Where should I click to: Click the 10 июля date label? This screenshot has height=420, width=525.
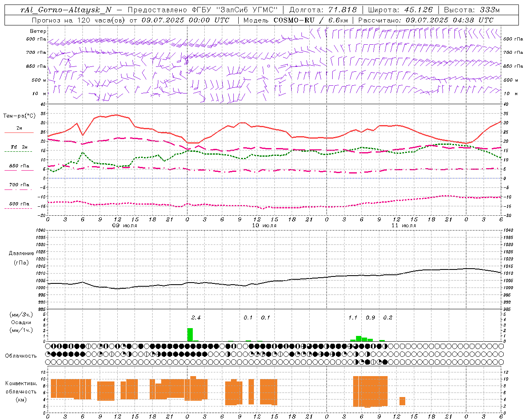264,226
